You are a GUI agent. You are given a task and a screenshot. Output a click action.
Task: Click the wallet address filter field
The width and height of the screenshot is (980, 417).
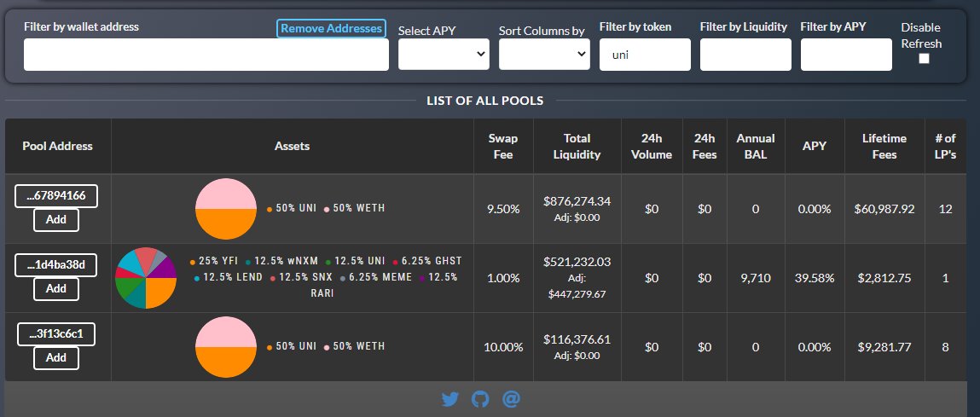click(206, 55)
